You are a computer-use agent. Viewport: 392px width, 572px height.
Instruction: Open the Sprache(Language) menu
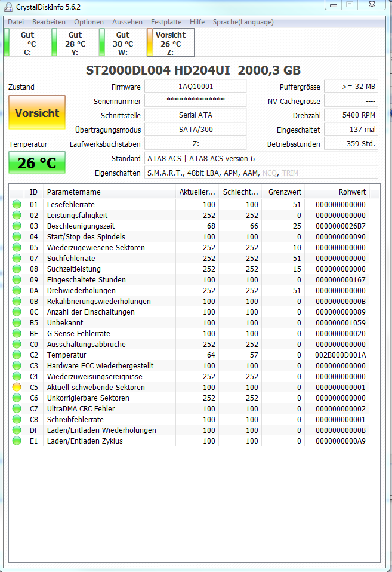tap(243, 22)
